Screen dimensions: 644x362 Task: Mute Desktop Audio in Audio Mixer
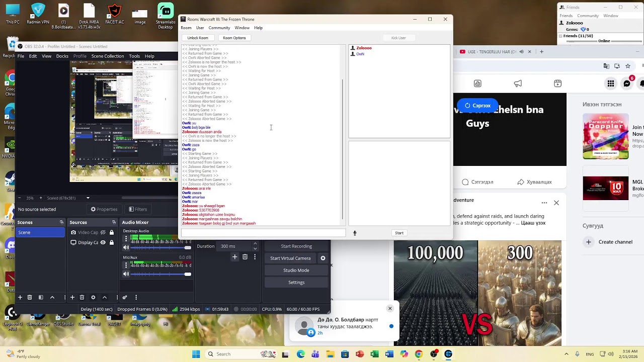pos(126,247)
